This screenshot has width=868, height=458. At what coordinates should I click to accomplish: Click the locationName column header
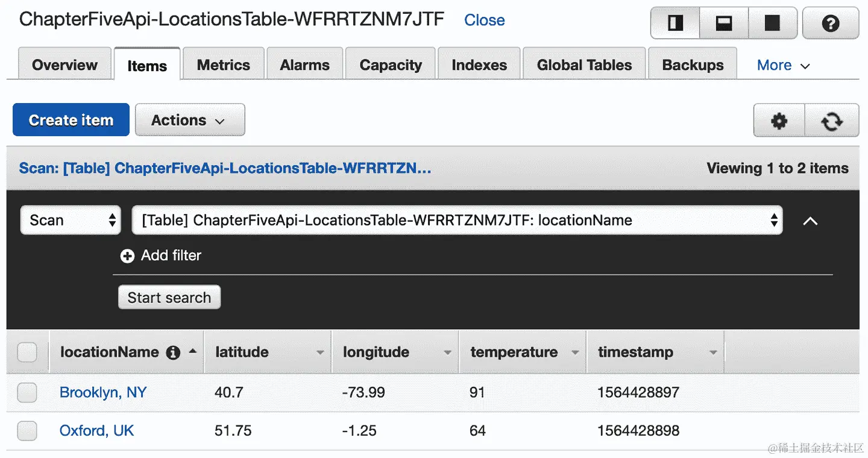[x=110, y=353]
